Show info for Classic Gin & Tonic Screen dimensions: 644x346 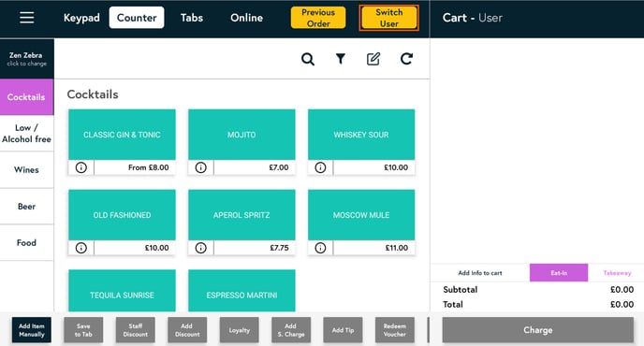pos(81,167)
